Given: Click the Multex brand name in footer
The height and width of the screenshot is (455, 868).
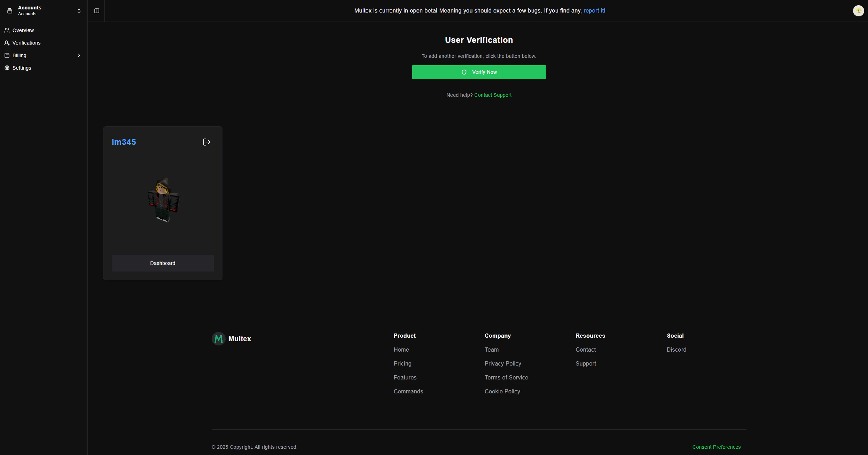Looking at the screenshot, I should coord(240,339).
